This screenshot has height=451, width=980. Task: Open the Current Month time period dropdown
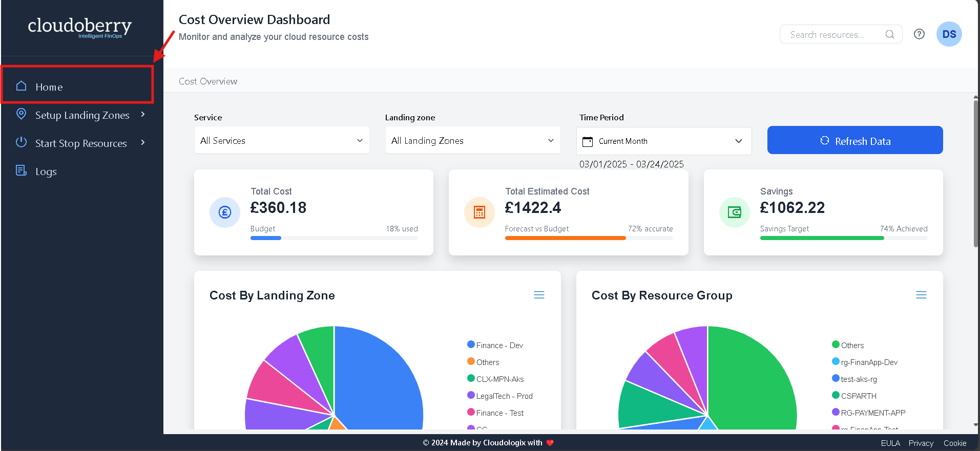pos(664,141)
